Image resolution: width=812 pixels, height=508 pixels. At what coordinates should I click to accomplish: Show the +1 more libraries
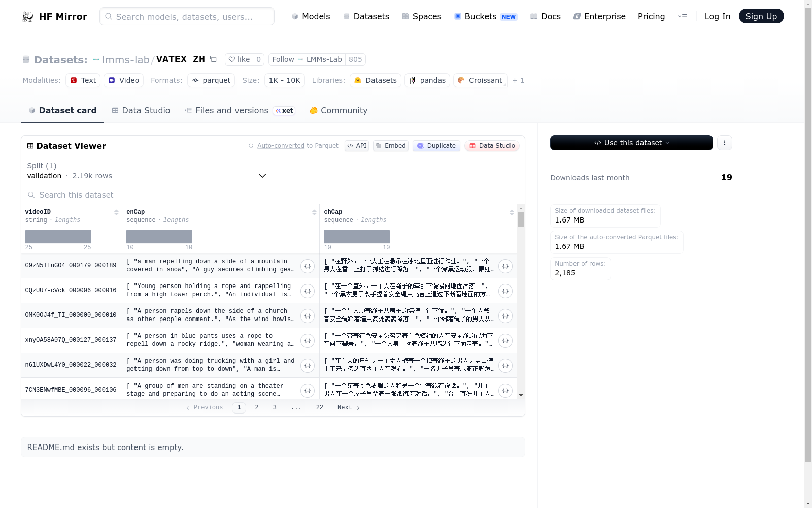[x=518, y=80]
